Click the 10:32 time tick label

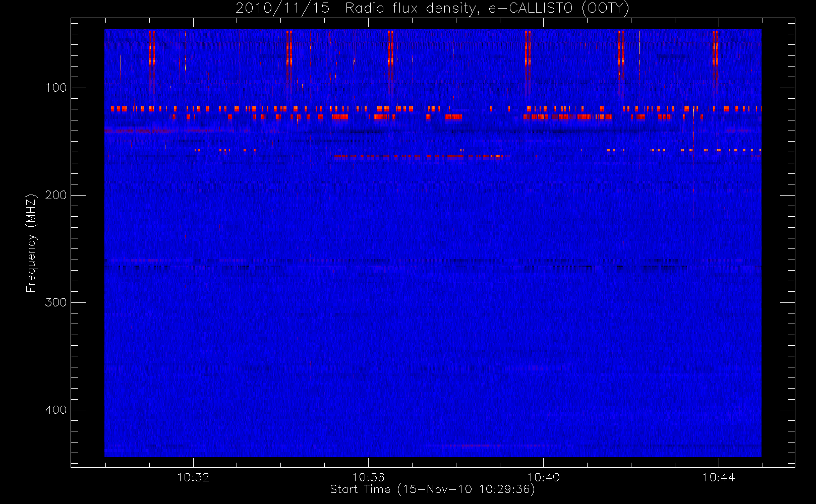click(193, 477)
